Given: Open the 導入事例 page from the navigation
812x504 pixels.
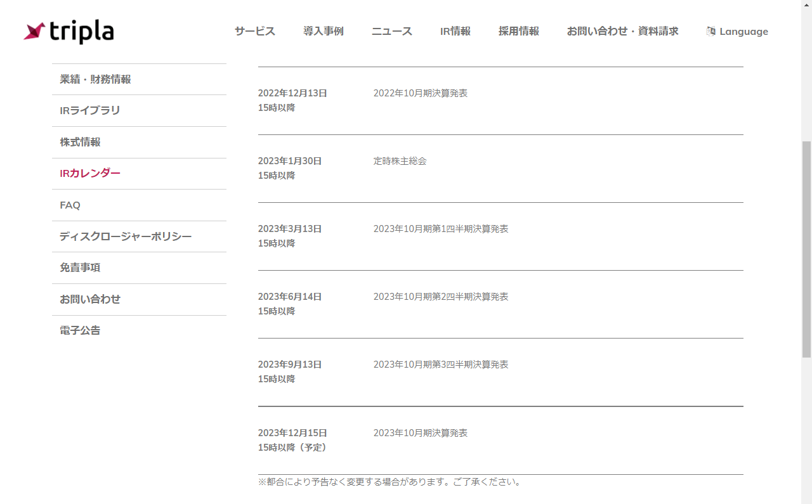Looking at the screenshot, I should (324, 30).
